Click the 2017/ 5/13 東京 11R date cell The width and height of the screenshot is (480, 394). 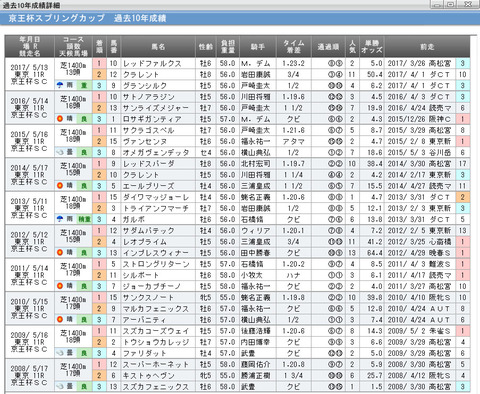click(x=29, y=74)
